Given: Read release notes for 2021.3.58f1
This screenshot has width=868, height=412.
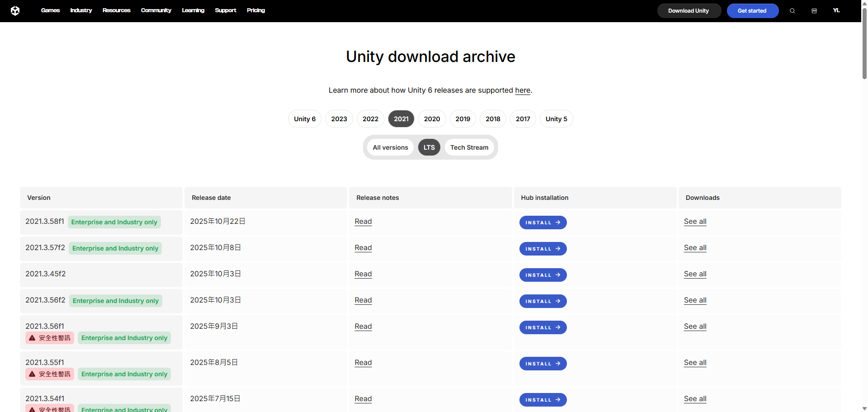Looking at the screenshot, I should [x=363, y=222].
